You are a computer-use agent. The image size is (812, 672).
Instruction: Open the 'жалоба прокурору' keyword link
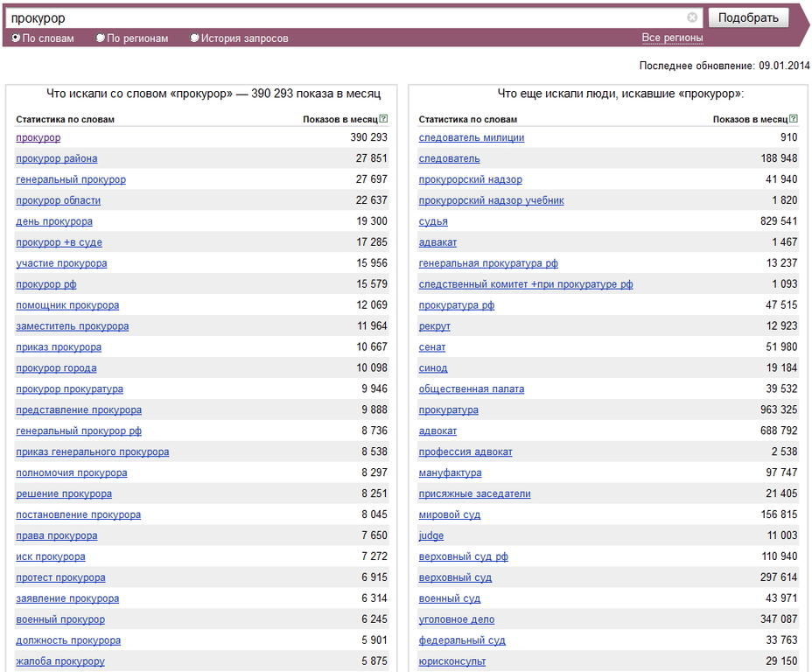pos(60,661)
